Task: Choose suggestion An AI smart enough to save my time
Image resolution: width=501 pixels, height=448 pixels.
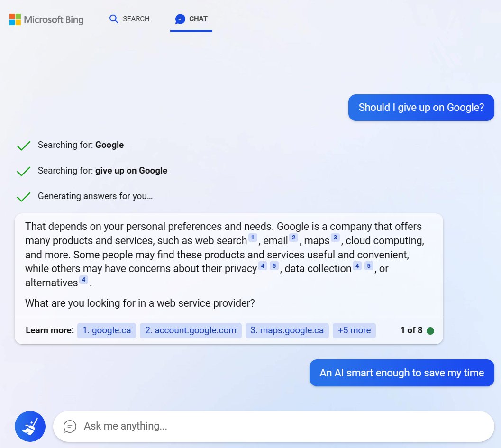Action: pyautogui.click(x=402, y=373)
